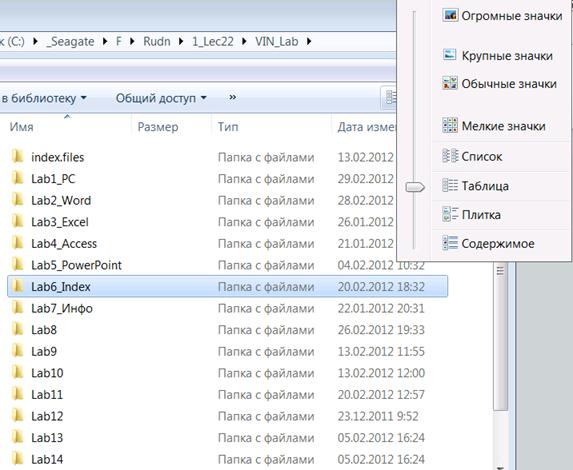Click the Lab8 folder icon
This screenshot has height=470, width=573.
17,329
